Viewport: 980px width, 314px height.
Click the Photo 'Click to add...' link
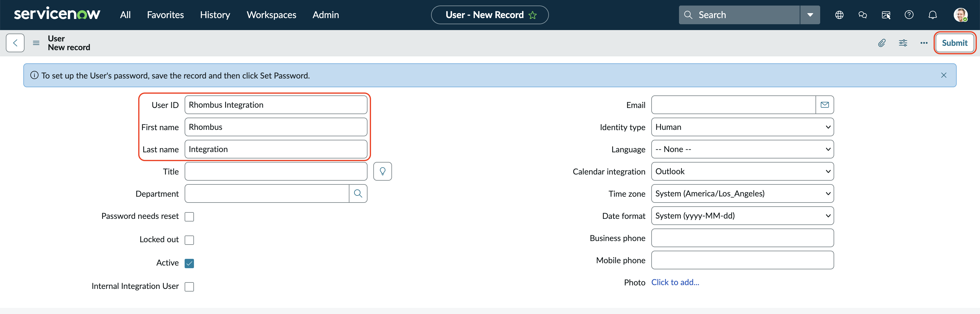pos(675,282)
